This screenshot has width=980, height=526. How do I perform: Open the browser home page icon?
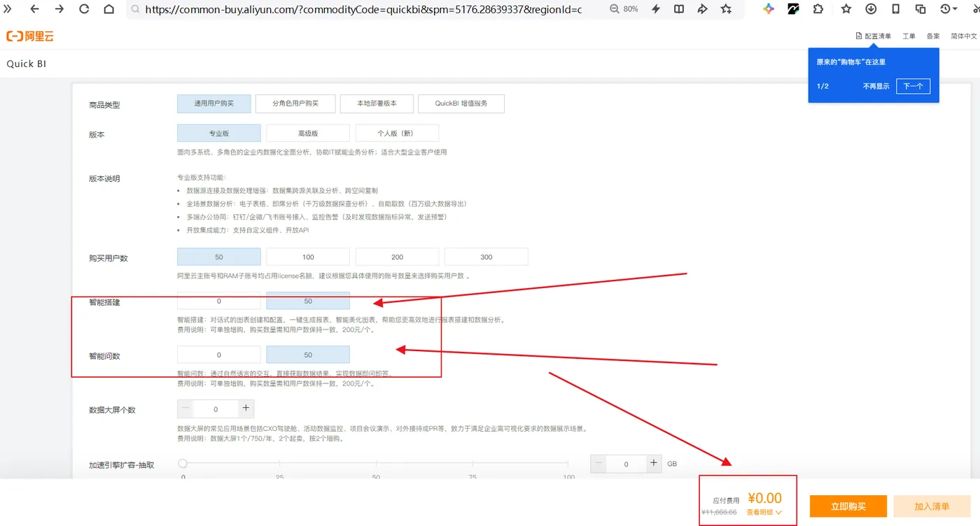pos(108,9)
